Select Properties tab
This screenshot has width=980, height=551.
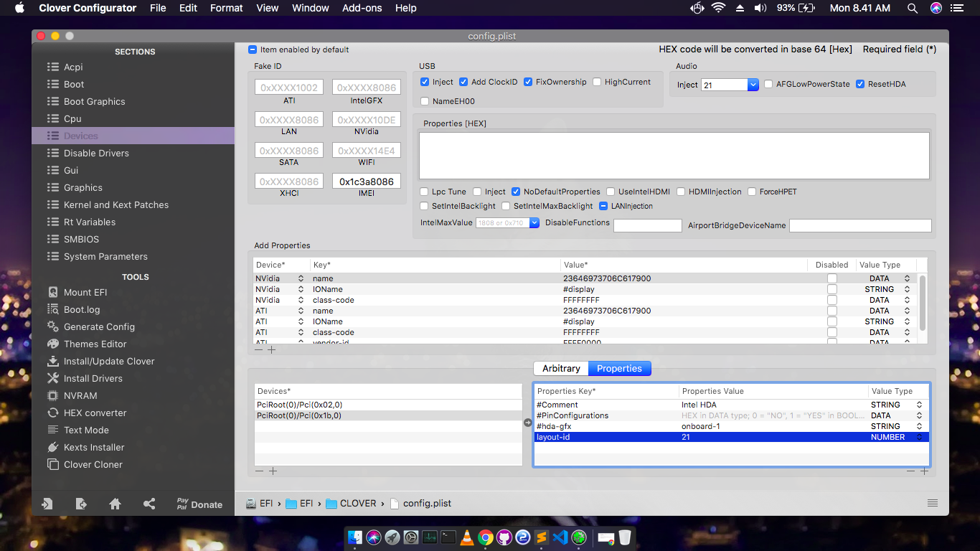pos(620,368)
